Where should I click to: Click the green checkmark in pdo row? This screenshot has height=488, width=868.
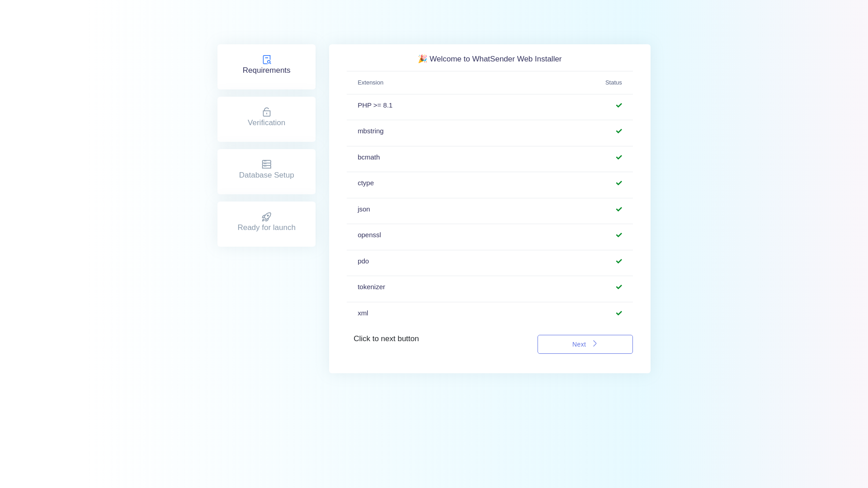(618, 261)
